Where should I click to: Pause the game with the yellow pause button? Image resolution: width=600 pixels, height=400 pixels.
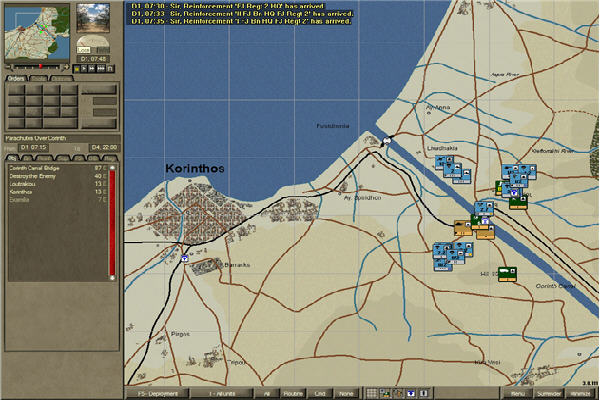pos(77,69)
